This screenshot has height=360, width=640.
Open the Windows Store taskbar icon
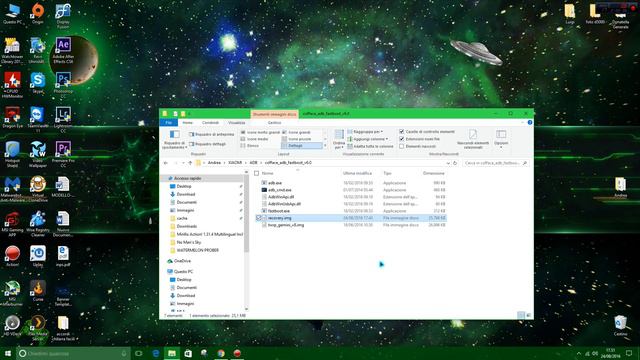[x=188, y=353]
